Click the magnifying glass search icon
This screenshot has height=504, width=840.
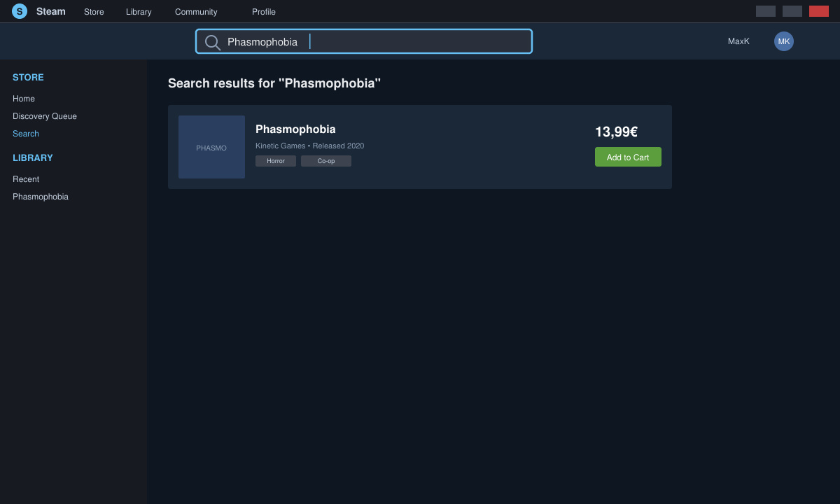tap(212, 42)
